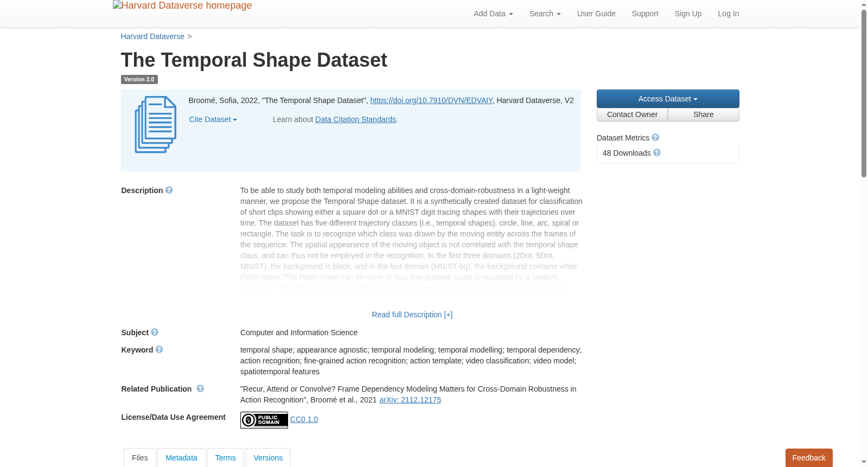The width and height of the screenshot is (868, 467).
Task: Open the Search dropdown menu
Action: (545, 14)
